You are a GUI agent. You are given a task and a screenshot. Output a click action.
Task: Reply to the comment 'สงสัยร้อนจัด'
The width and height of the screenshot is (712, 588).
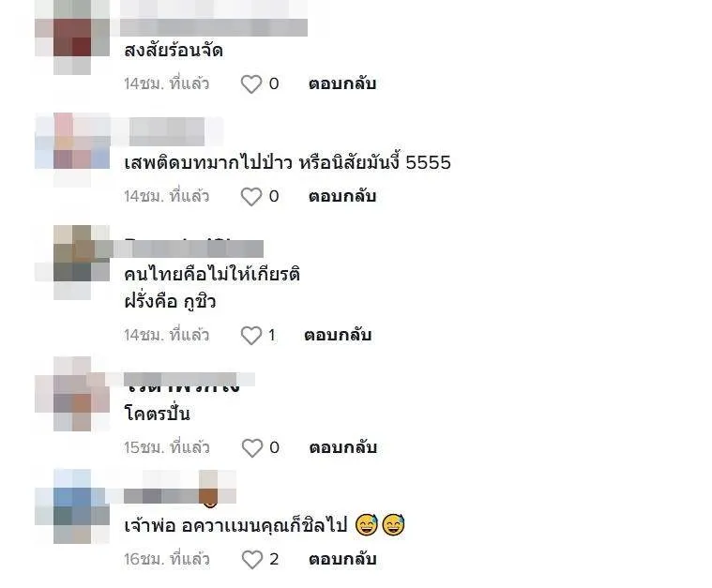(x=342, y=84)
